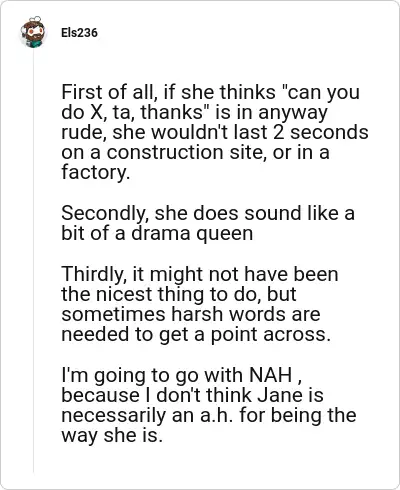Click the quoted text "can you"
This screenshot has width=400, height=490.
click(x=321, y=92)
